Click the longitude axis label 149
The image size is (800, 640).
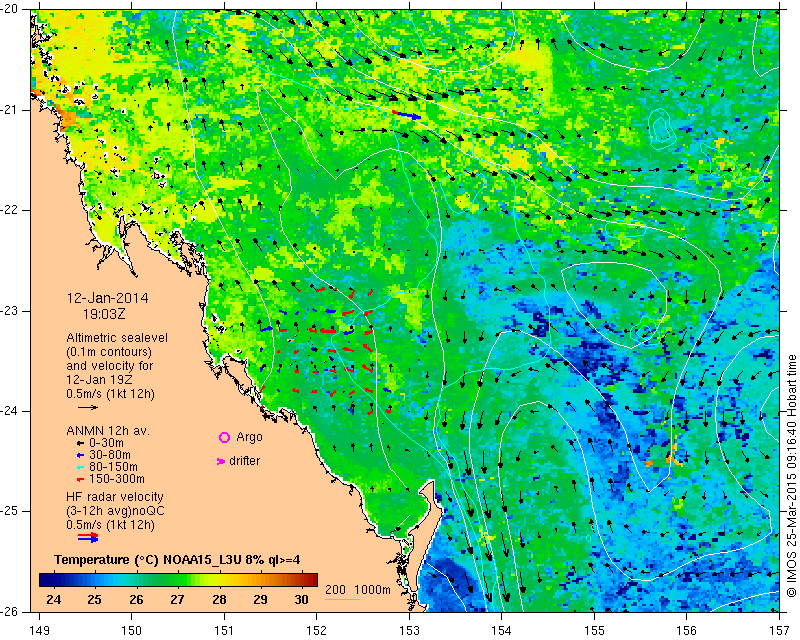[x=40, y=631]
